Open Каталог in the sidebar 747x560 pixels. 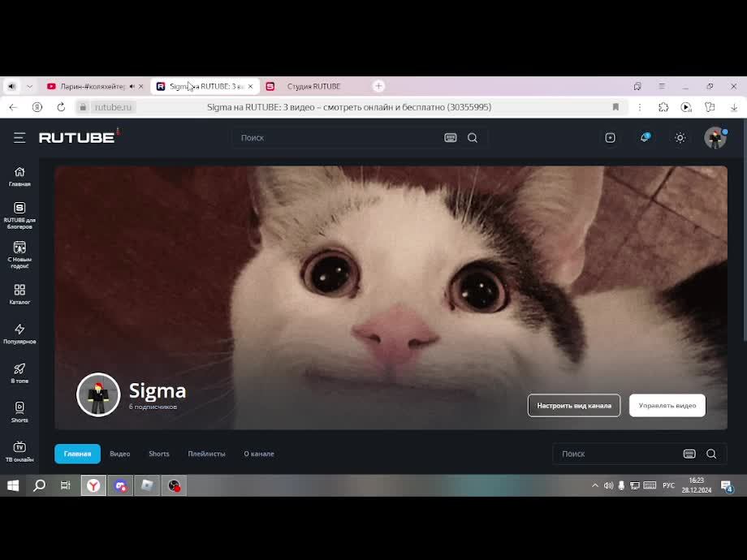click(x=19, y=295)
